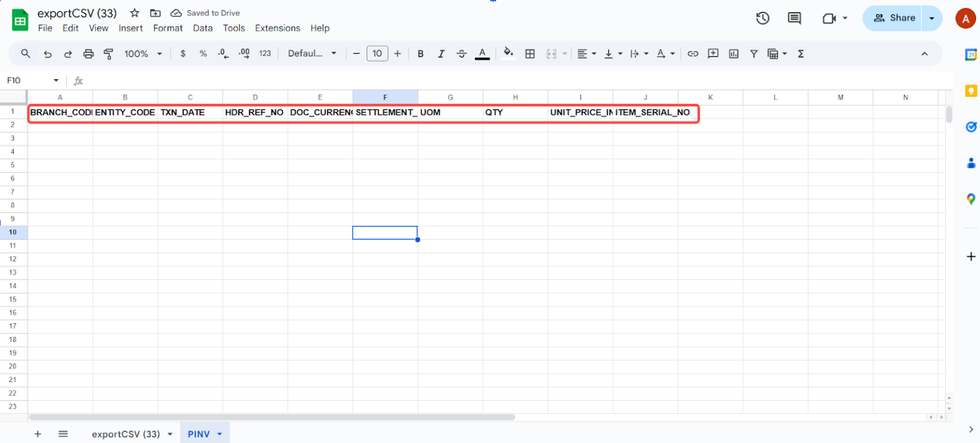Screen dimensions: 980x443
Task: Open the Extensions menu
Action: coord(277,28)
